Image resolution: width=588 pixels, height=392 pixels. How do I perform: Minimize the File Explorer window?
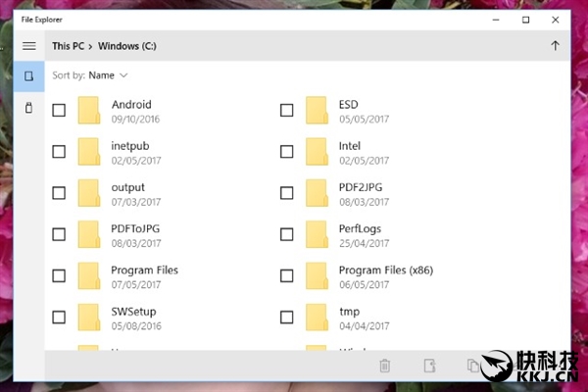pos(496,20)
